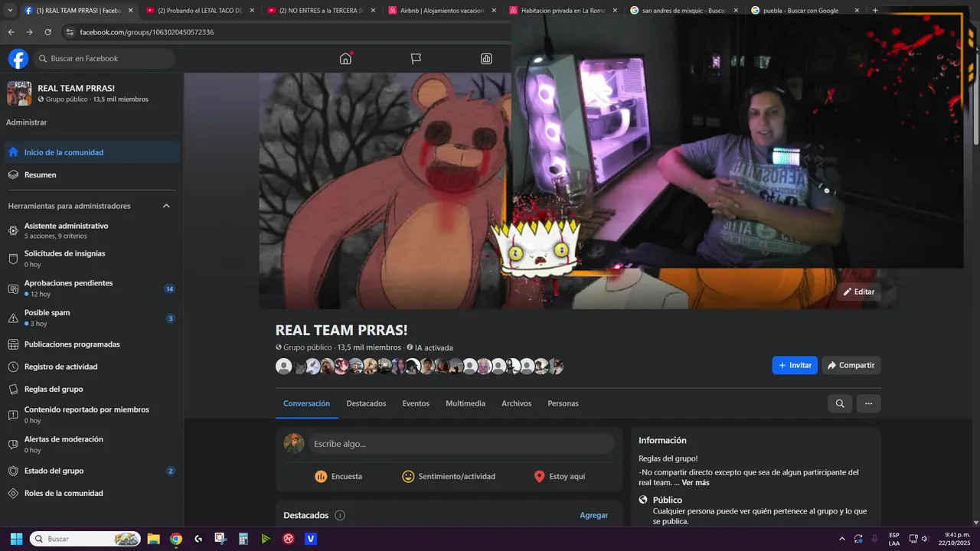980x551 pixels.
Task: Open Solicitudes de insignias
Action: point(92,259)
